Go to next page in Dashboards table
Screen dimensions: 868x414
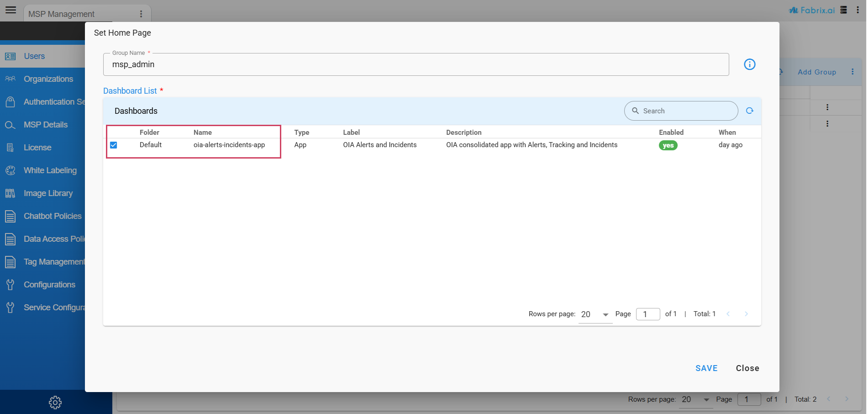pyautogui.click(x=746, y=314)
